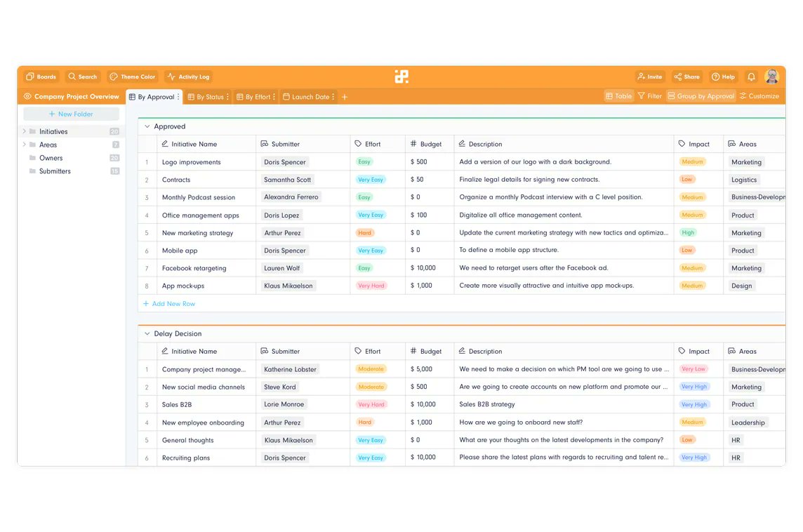Open the Owners folder
Viewport: 803px width, 532px height.
click(x=51, y=158)
